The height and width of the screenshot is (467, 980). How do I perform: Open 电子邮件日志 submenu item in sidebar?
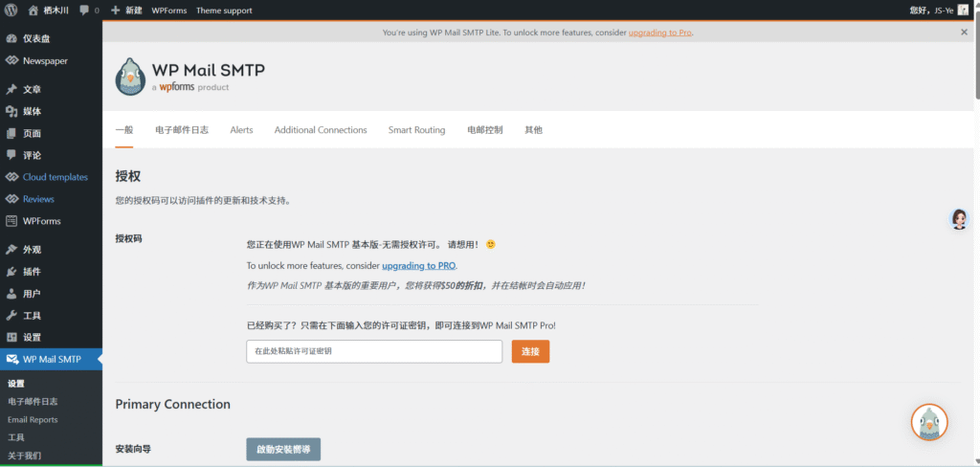[33, 401]
